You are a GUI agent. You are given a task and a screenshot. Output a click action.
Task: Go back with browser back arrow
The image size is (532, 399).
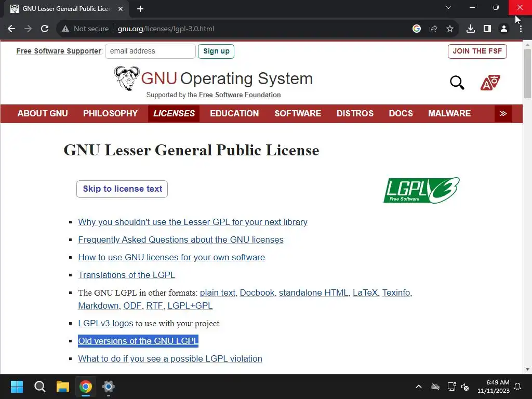(x=11, y=29)
